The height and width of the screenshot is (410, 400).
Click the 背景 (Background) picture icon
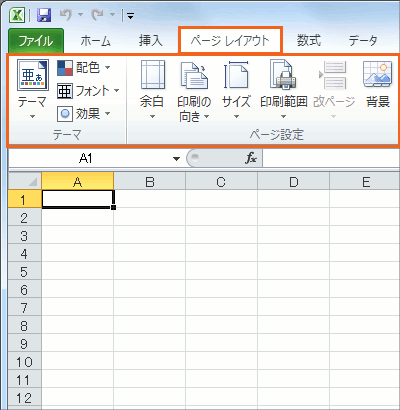377,74
